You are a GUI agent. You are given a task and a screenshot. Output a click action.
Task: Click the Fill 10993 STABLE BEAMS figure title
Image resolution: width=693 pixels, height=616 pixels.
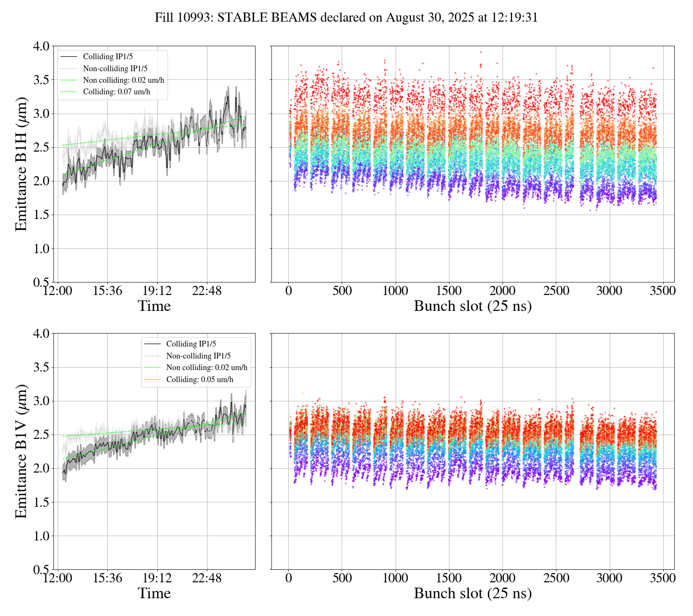tap(346, 18)
